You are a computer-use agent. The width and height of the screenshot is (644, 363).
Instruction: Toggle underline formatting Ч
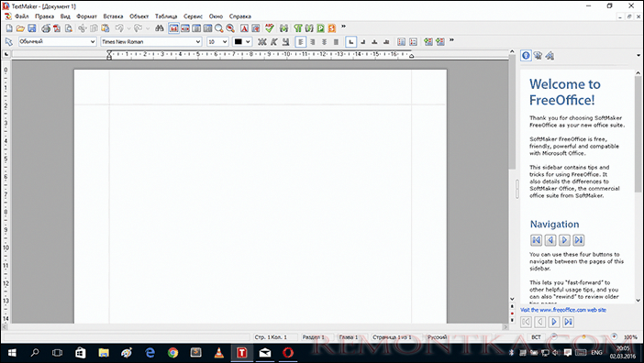285,41
